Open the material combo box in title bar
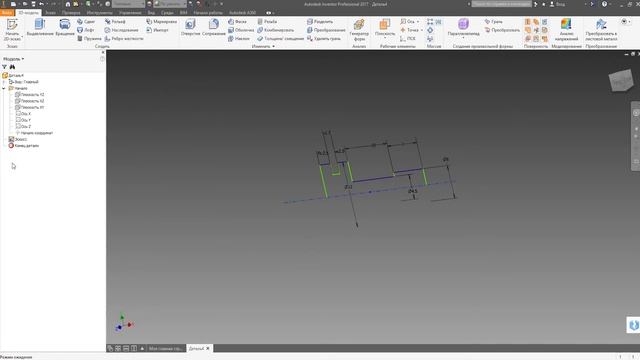The width and height of the screenshot is (640, 360). [128, 4]
